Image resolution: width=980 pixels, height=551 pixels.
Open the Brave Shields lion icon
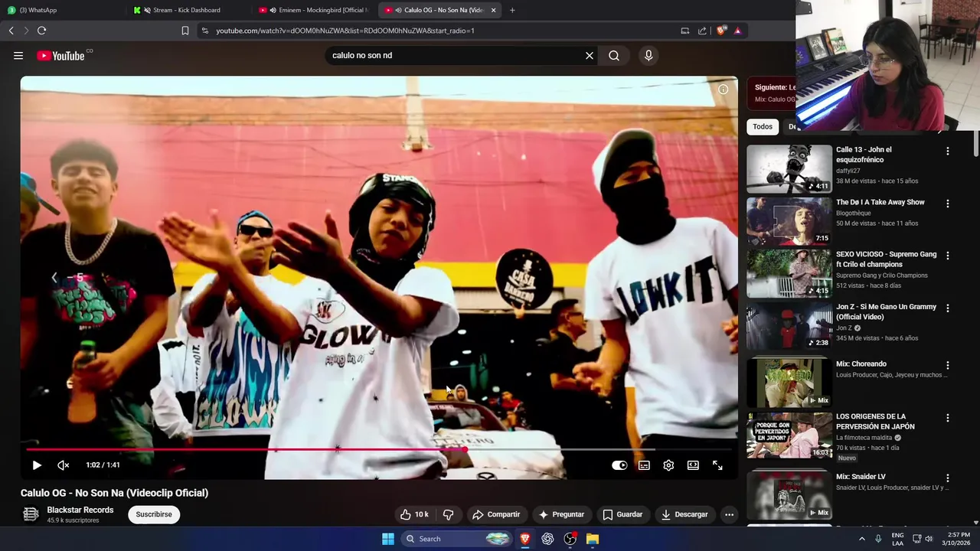[x=721, y=31]
